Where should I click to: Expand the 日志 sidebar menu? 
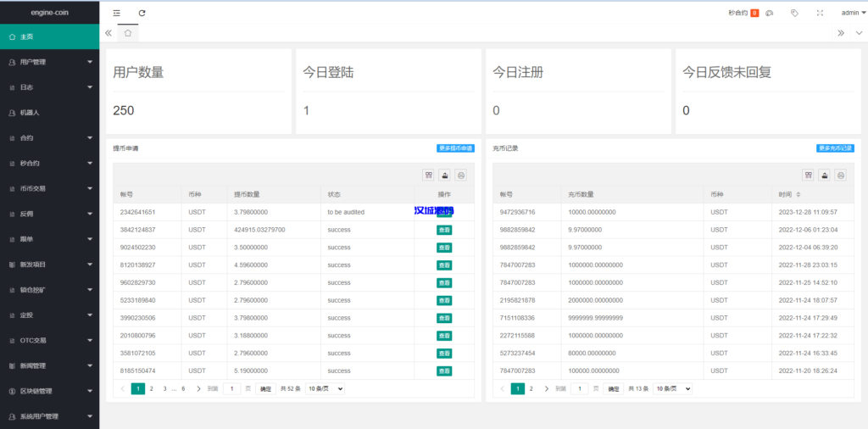tap(50, 87)
